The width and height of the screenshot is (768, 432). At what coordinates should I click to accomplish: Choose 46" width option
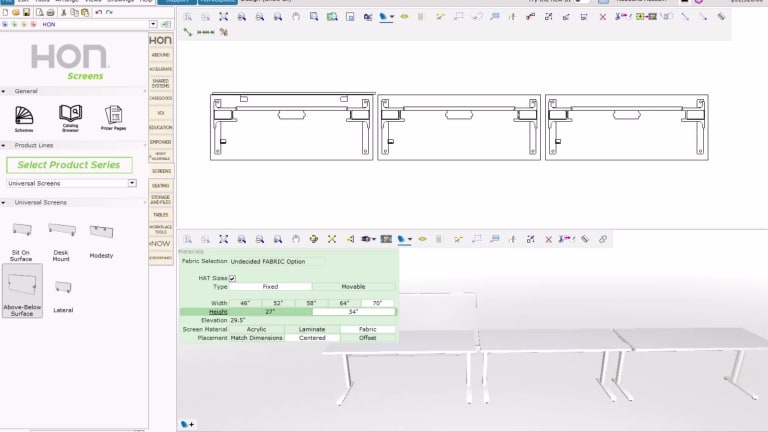244,303
